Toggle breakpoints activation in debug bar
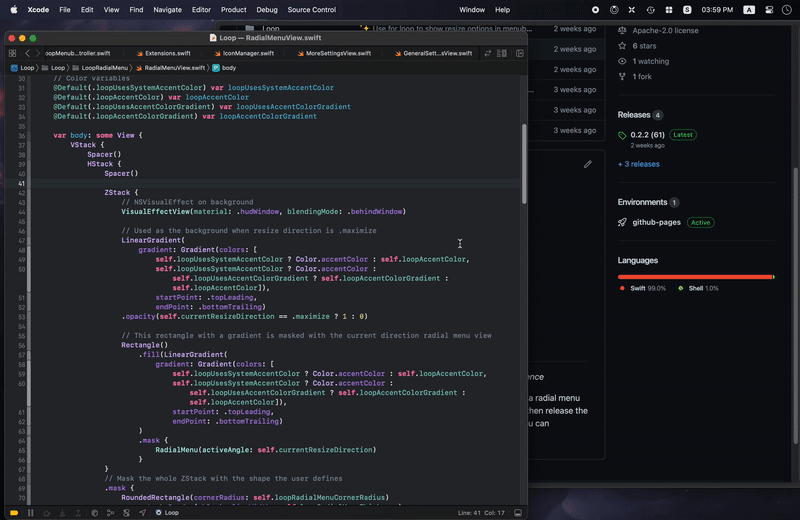 [x=14, y=512]
